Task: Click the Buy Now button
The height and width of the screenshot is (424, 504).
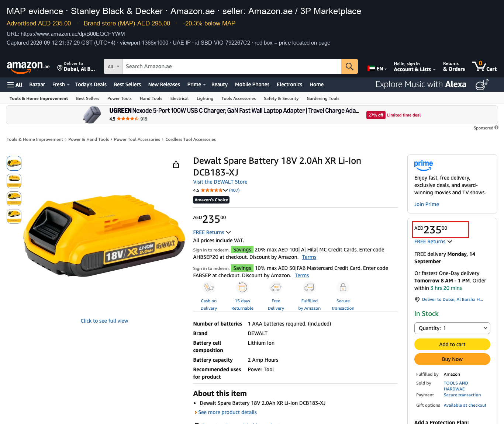Action: [452, 359]
